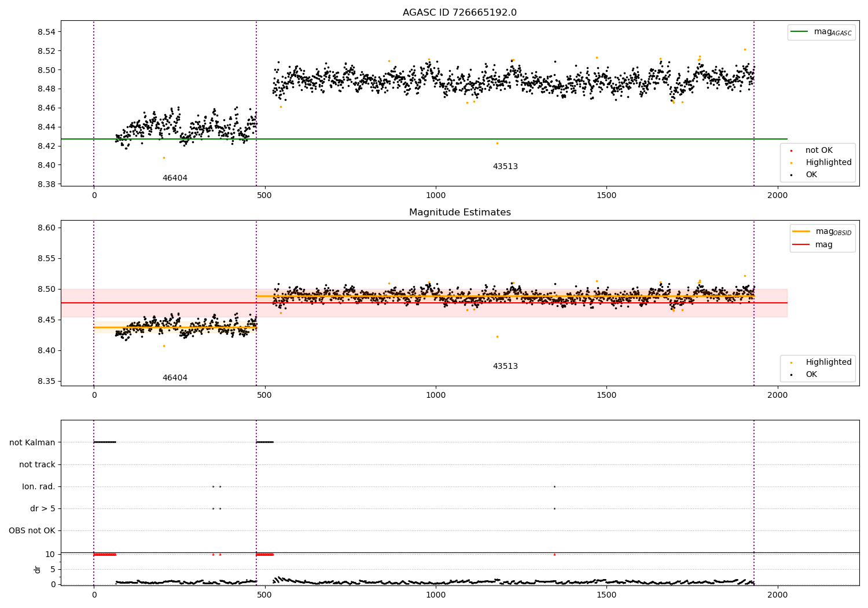Click observation label '46404' in the top plot
The height and width of the screenshot is (608, 868).
click(175, 178)
